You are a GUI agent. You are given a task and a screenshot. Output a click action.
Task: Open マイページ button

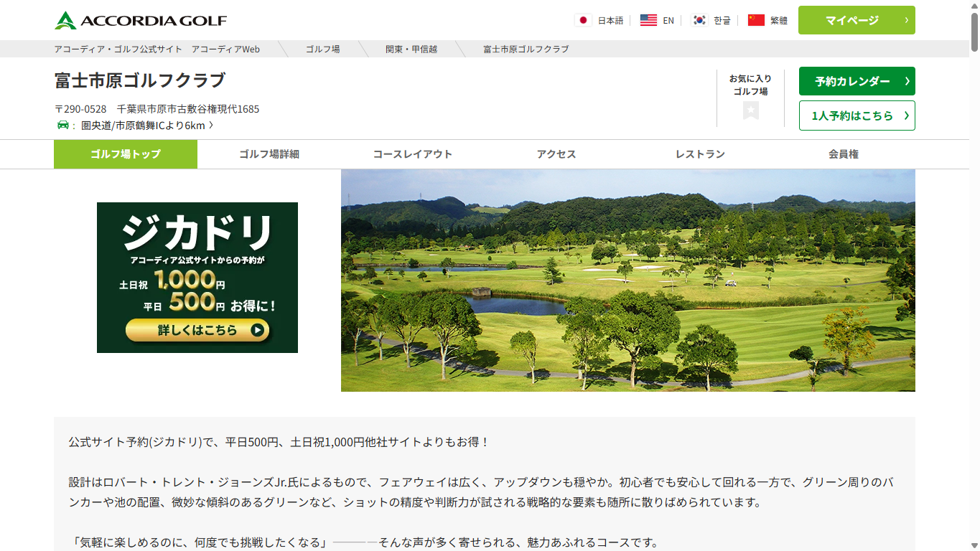(x=857, y=20)
